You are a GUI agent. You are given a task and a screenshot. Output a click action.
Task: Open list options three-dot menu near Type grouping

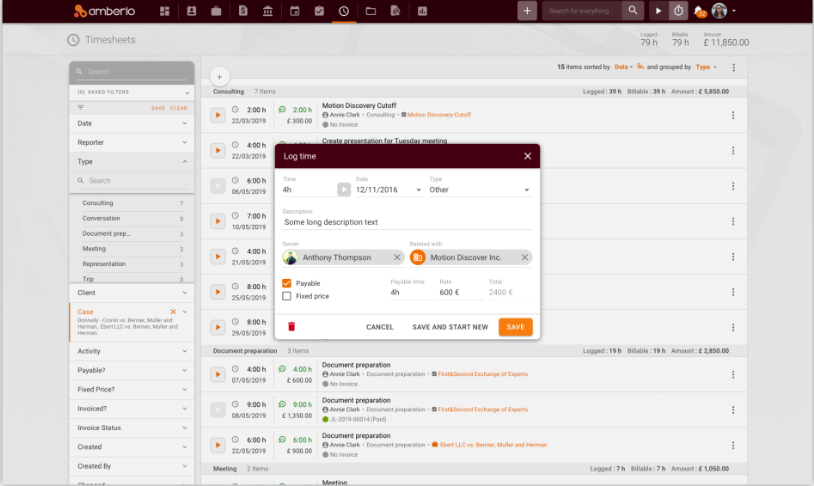point(734,68)
